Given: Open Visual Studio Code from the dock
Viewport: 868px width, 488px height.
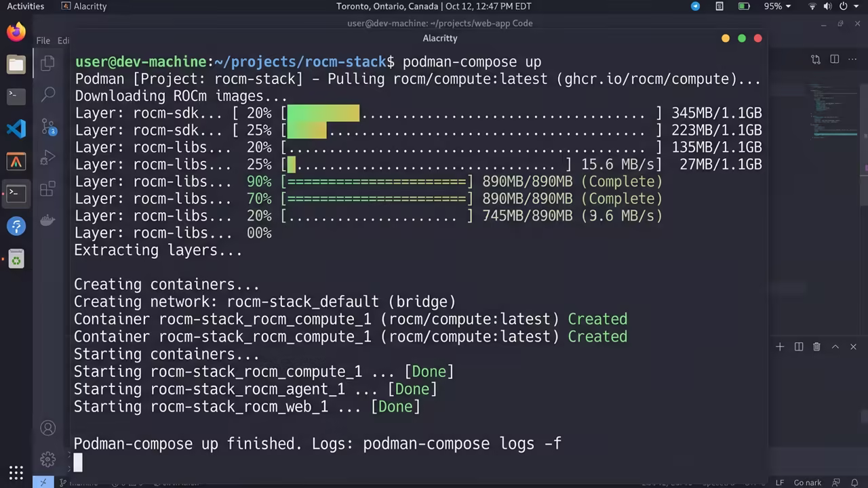Looking at the screenshot, I should (16, 129).
